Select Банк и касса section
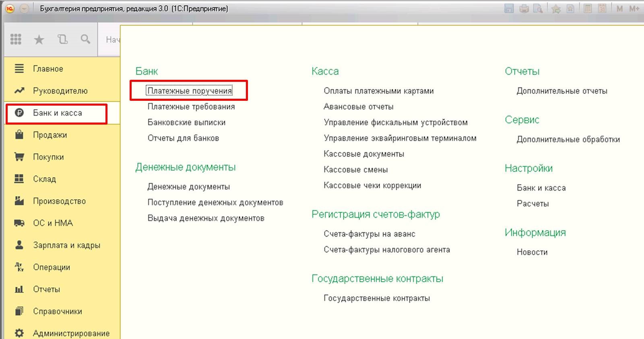The height and width of the screenshot is (339, 644). 57,113
